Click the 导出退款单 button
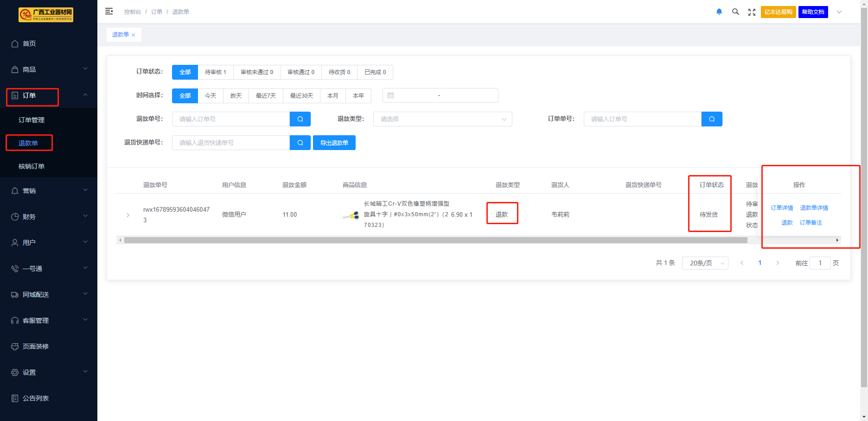868x421 pixels. click(334, 143)
